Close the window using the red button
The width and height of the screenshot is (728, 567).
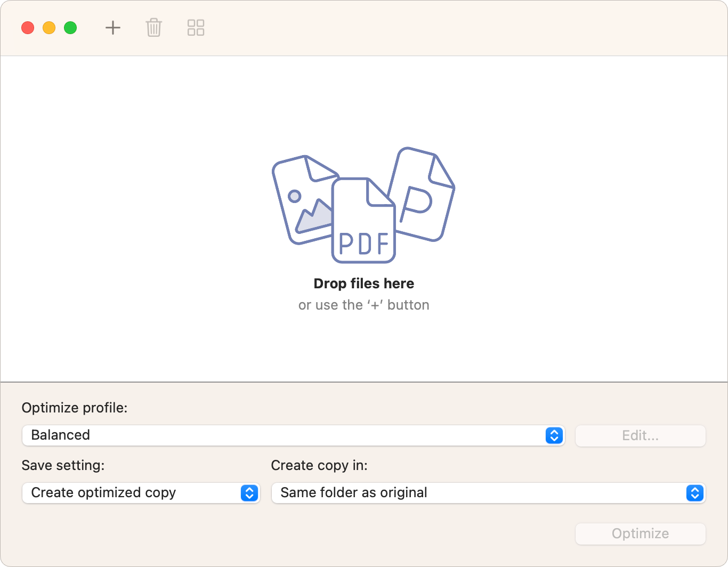[x=28, y=28]
